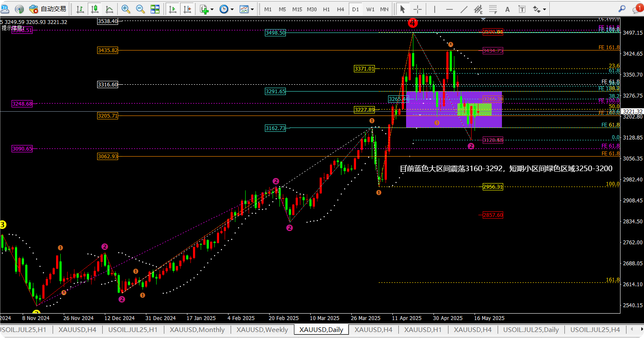Screen dimensions: 644x338
Task: Select the crosshair tool
Action: [418, 9]
